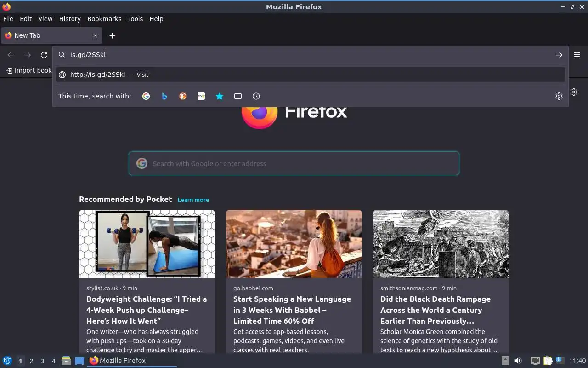Click the Recommended by Pocket heading
This screenshot has height=368, width=588.
point(125,199)
